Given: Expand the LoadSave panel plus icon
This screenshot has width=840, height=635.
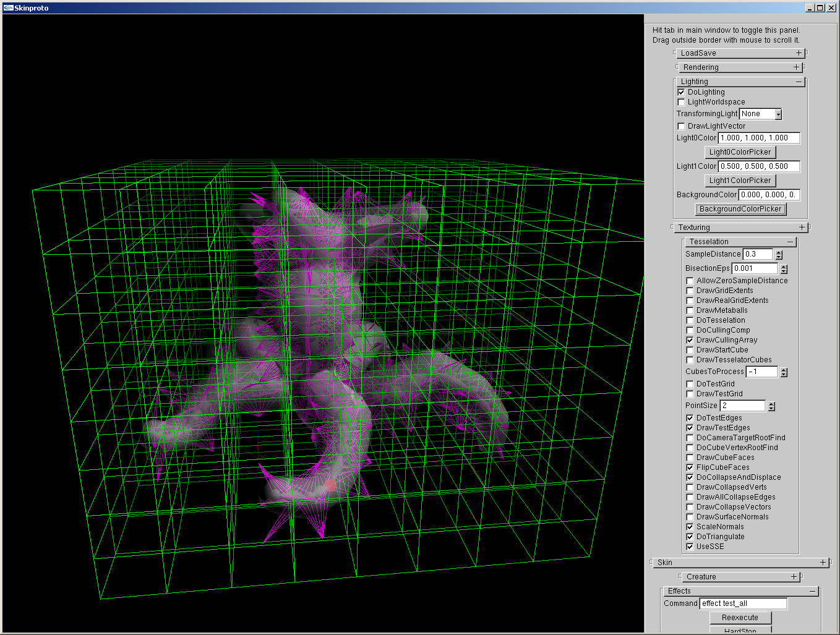Looking at the screenshot, I should (x=799, y=53).
